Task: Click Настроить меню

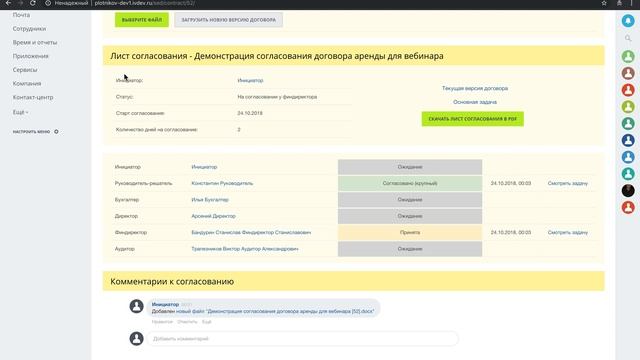Action: pyautogui.click(x=31, y=131)
